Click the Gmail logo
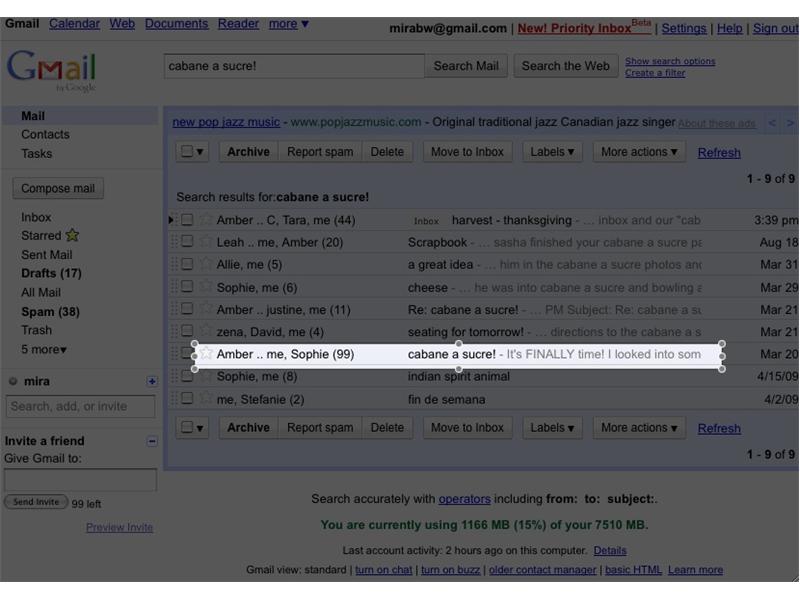800x600 pixels. (x=50, y=70)
